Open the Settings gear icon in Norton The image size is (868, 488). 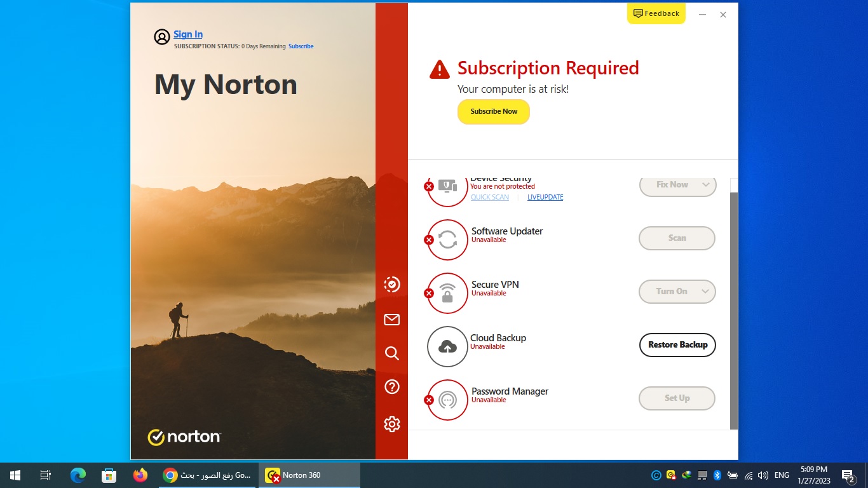pos(392,424)
